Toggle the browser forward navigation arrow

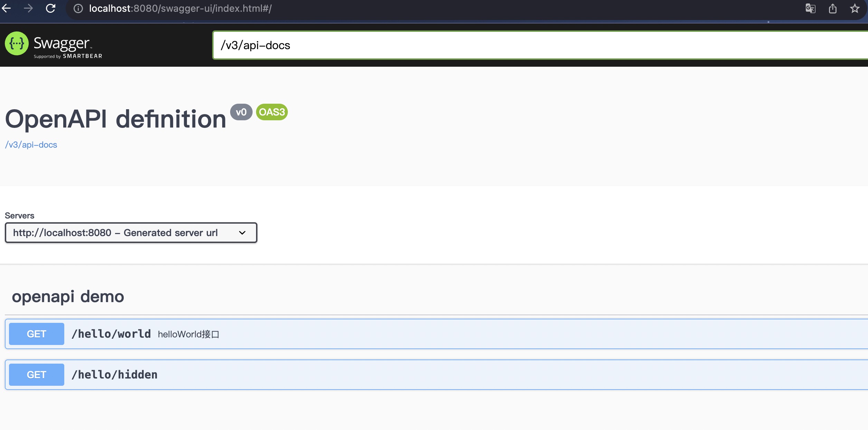click(28, 8)
